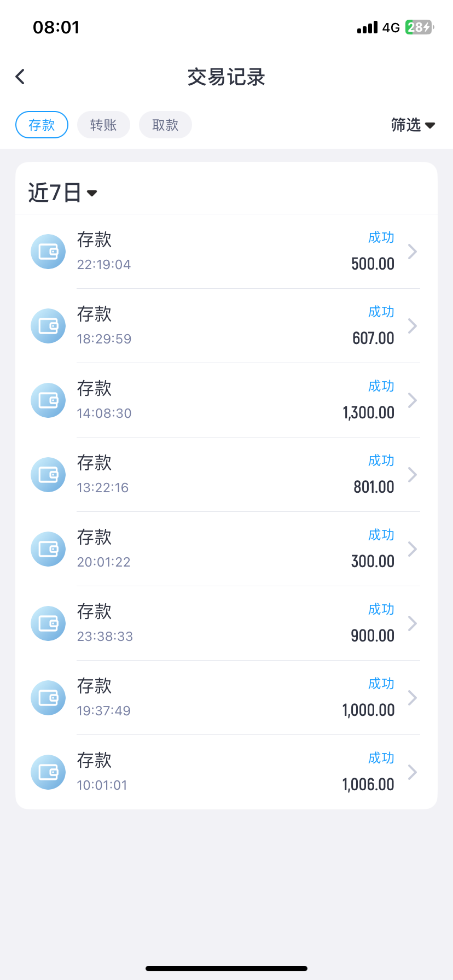Open details chevron for 22:19:04 deposit
The height and width of the screenshot is (980, 453).
click(x=413, y=252)
